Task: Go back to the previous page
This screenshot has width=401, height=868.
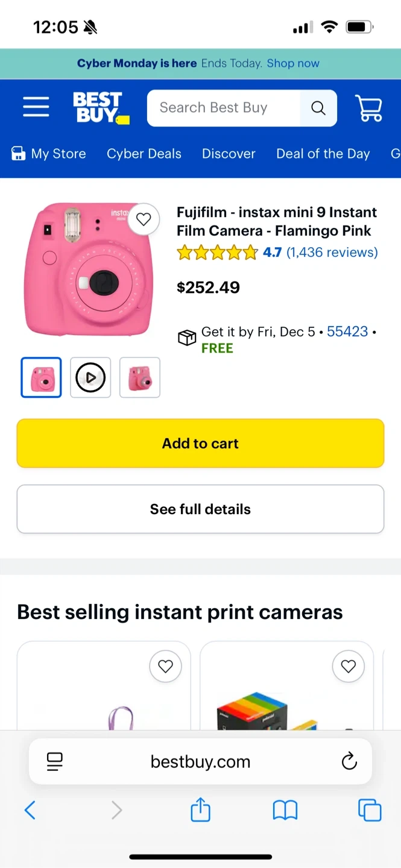Action: [30, 810]
